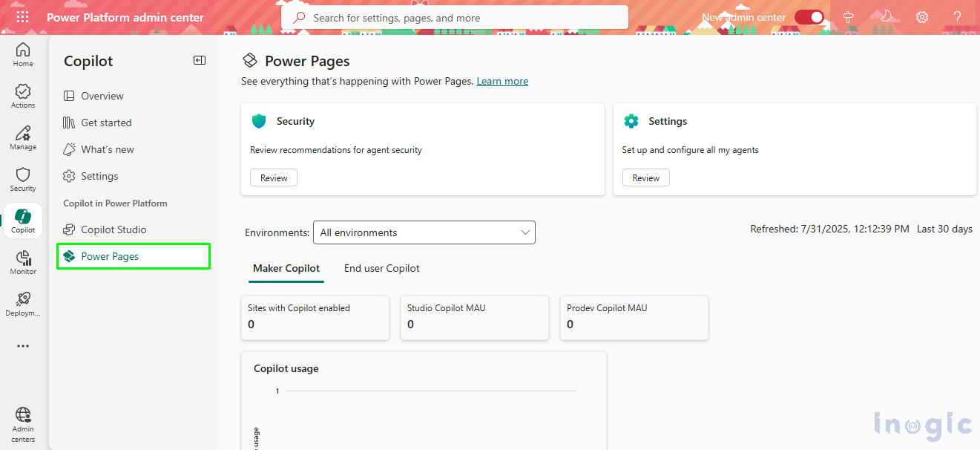Click the Environments label
Image resolution: width=980 pixels, height=450 pixels.
tap(277, 232)
